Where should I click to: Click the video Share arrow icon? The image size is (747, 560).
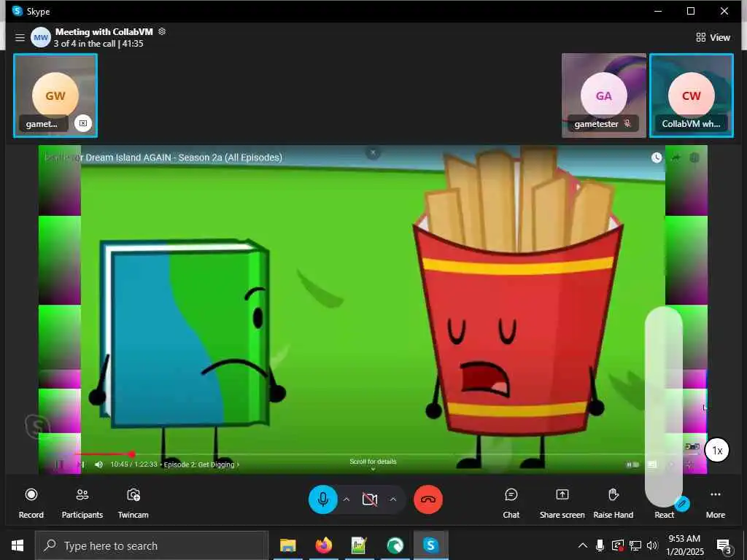(676, 157)
